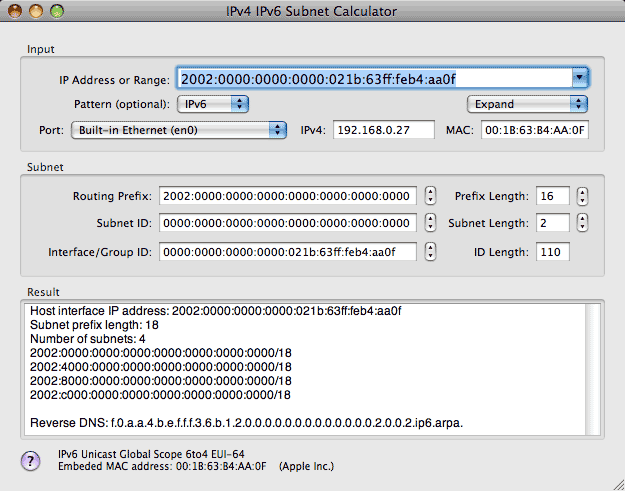Adjust the Prefix Length stepper
The height and width of the screenshot is (491, 625).
pos(582,196)
